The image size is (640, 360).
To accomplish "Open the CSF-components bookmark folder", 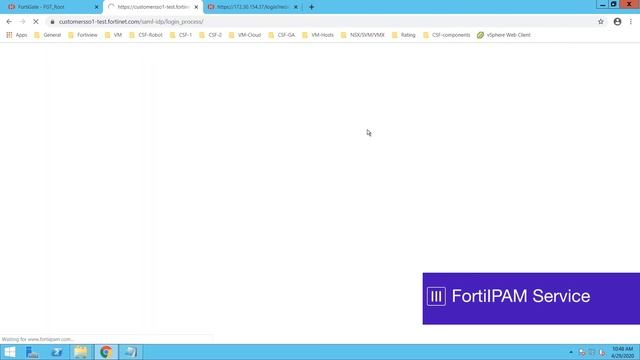I will click(x=447, y=35).
